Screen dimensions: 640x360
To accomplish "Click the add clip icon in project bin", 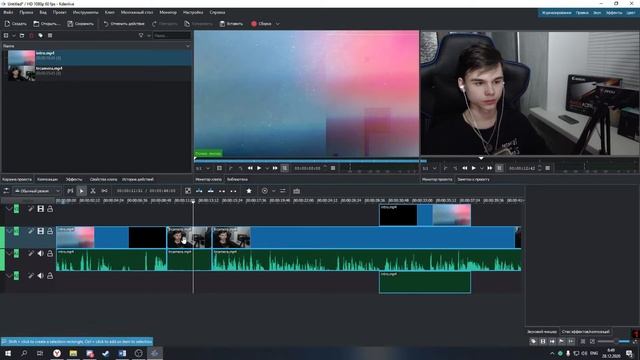I will point(6,36).
